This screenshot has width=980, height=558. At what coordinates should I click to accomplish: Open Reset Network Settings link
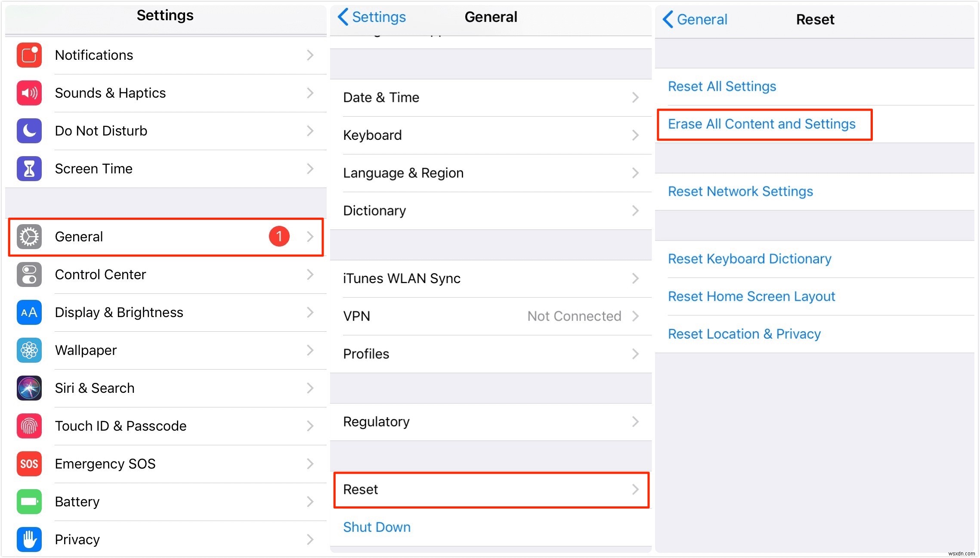click(740, 192)
